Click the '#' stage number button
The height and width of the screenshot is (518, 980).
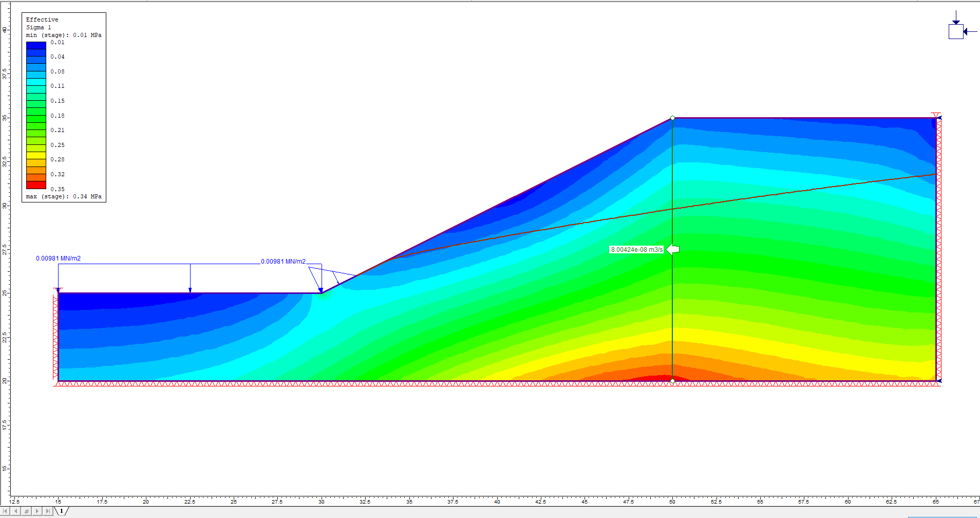pos(27,511)
